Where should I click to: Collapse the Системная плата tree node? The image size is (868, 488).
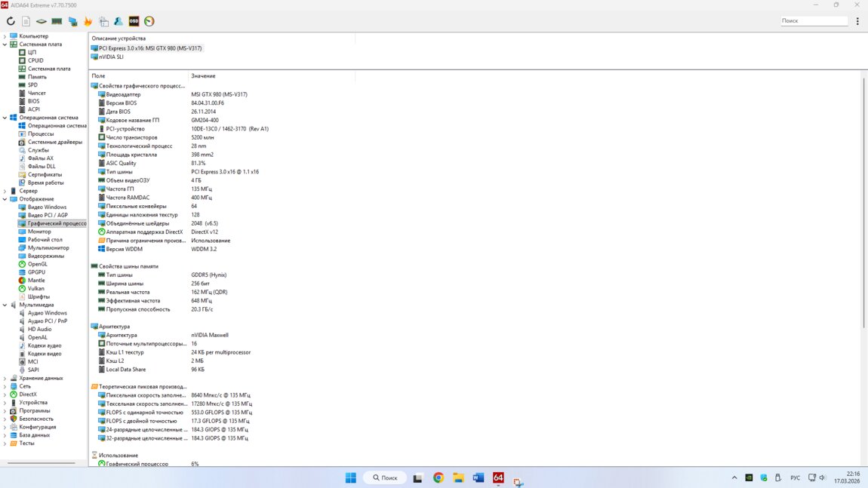click(x=5, y=45)
